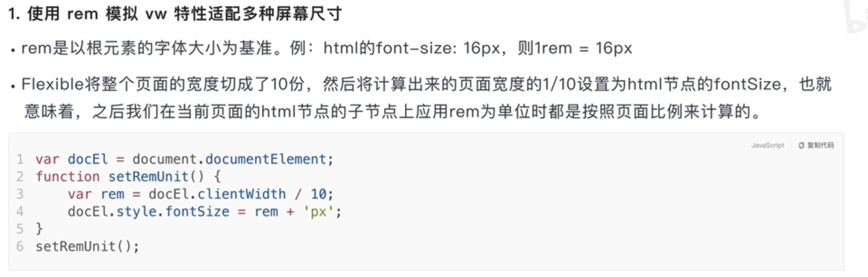Click the 'px' string literal
This screenshot has width=868, height=277.
pos(318,211)
